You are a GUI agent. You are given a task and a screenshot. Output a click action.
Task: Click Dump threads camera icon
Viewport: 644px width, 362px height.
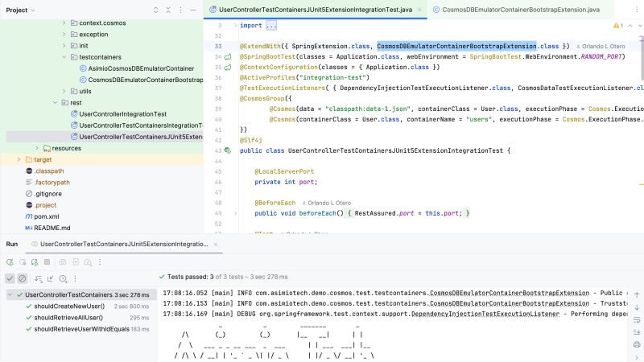pos(63,262)
